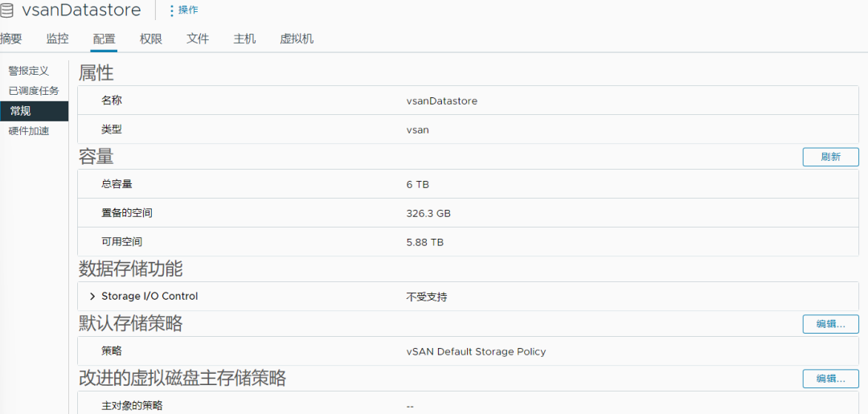Go to the 主机 tab
The height and width of the screenshot is (414, 868).
pos(244,39)
